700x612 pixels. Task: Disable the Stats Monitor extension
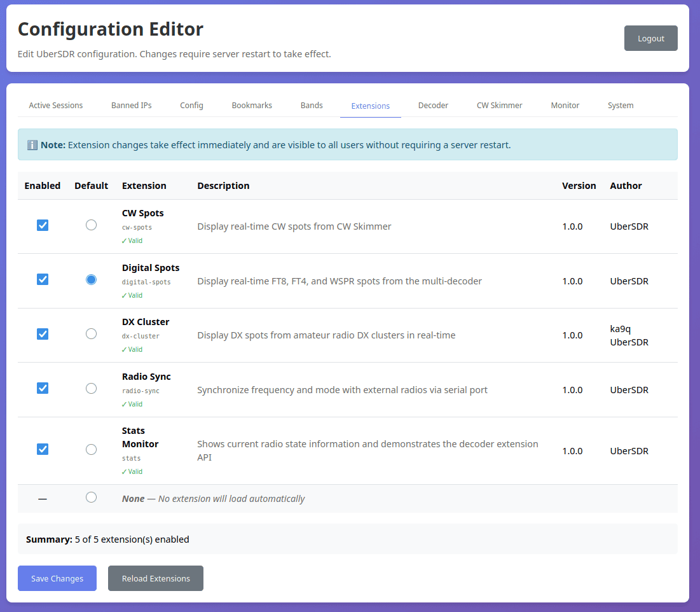click(x=42, y=449)
